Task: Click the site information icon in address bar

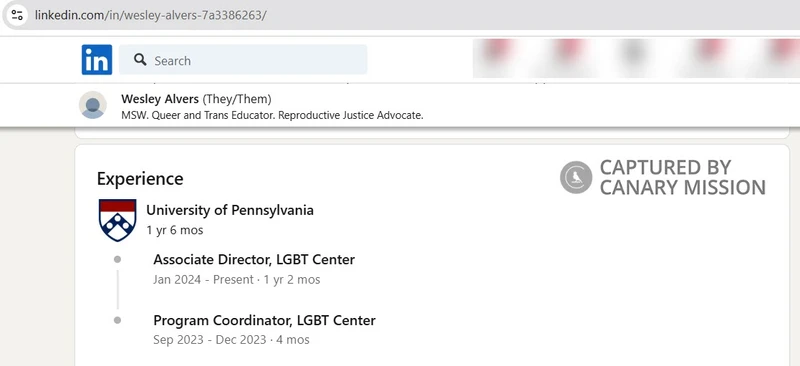Action: click(17, 15)
